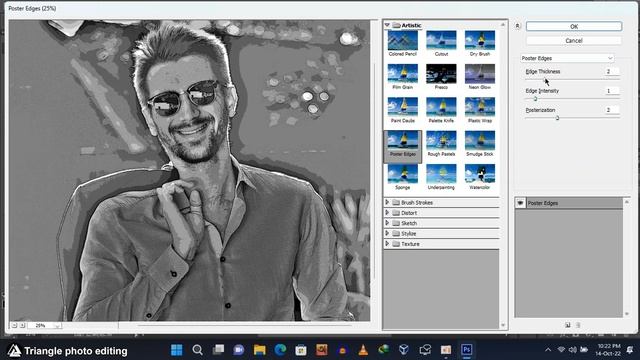Zoom out the preview with the minus button
Image resolution: width=640 pixels, height=360 pixels.
[x=14, y=325]
